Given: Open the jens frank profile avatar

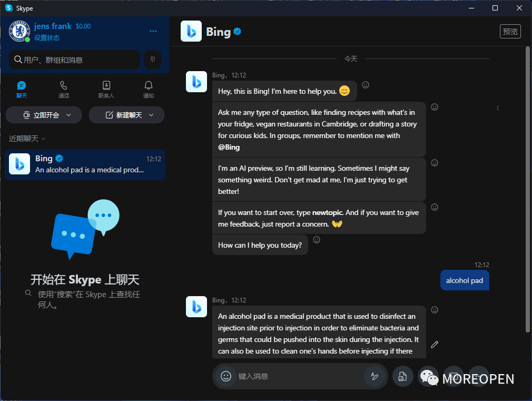Looking at the screenshot, I should 19,31.
